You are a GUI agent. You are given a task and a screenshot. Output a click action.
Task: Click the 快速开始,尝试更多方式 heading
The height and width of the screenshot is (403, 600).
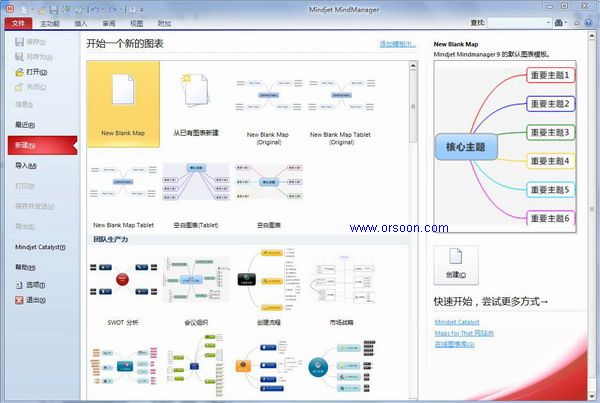click(491, 302)
